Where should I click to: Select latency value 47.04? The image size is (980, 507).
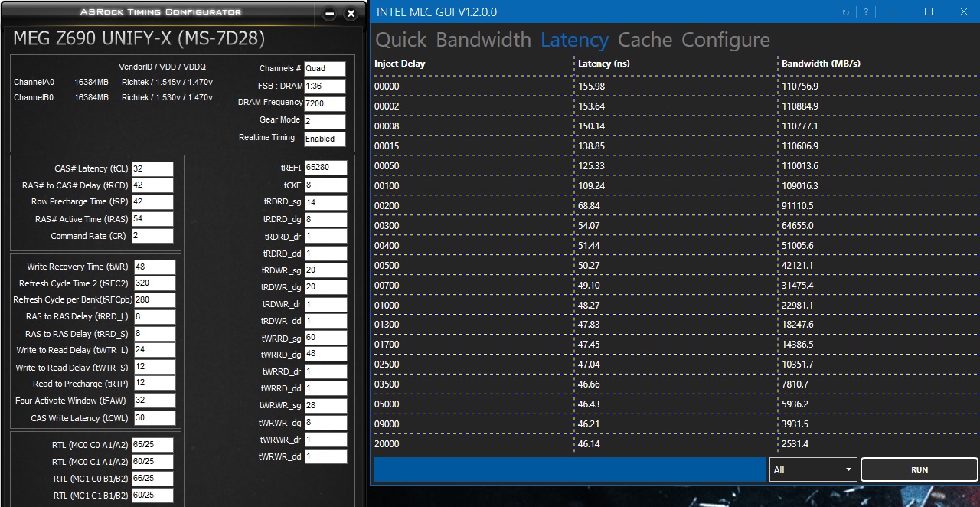point(589,365)
